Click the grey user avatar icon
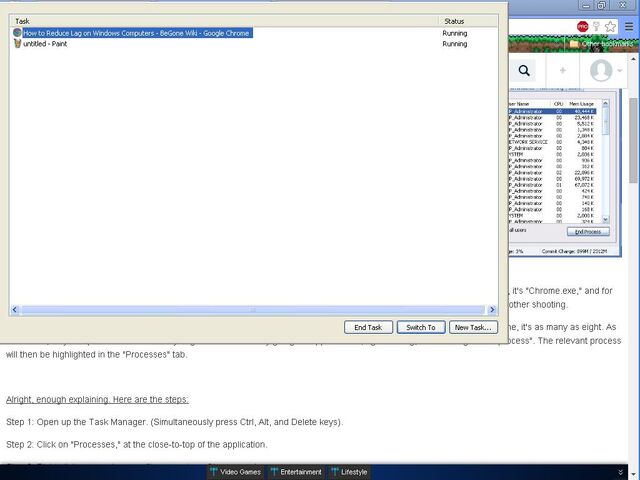640x480 pixels. pyautogui.click(x=601, y=70)
